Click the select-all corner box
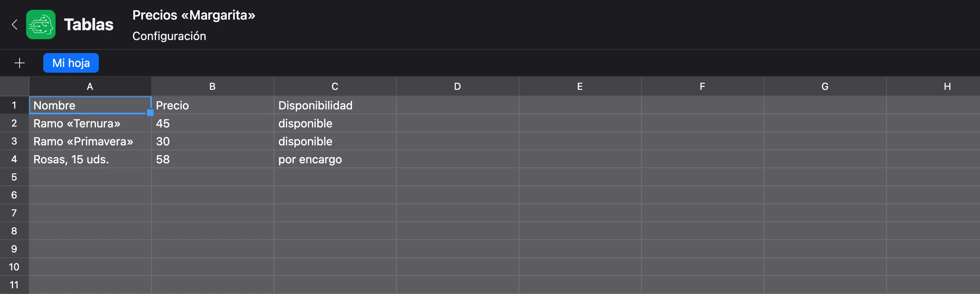 pos(14,87)
